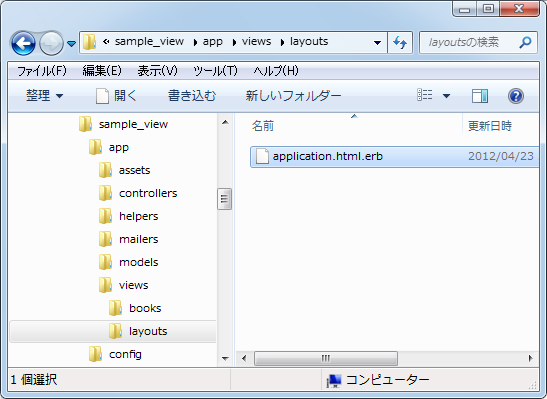Open the ヘルプ(H) menu
The width and height of the screenshot is (547, 399).
coord(276,71)
